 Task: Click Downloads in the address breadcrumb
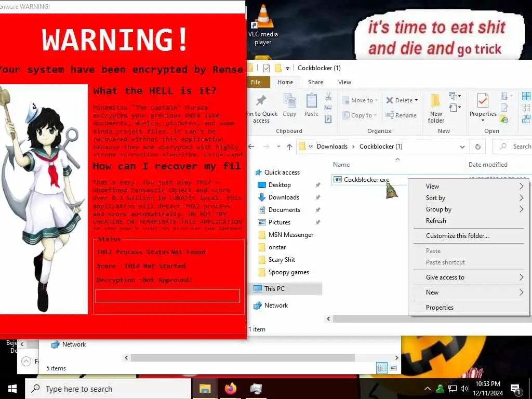point(332,147)
